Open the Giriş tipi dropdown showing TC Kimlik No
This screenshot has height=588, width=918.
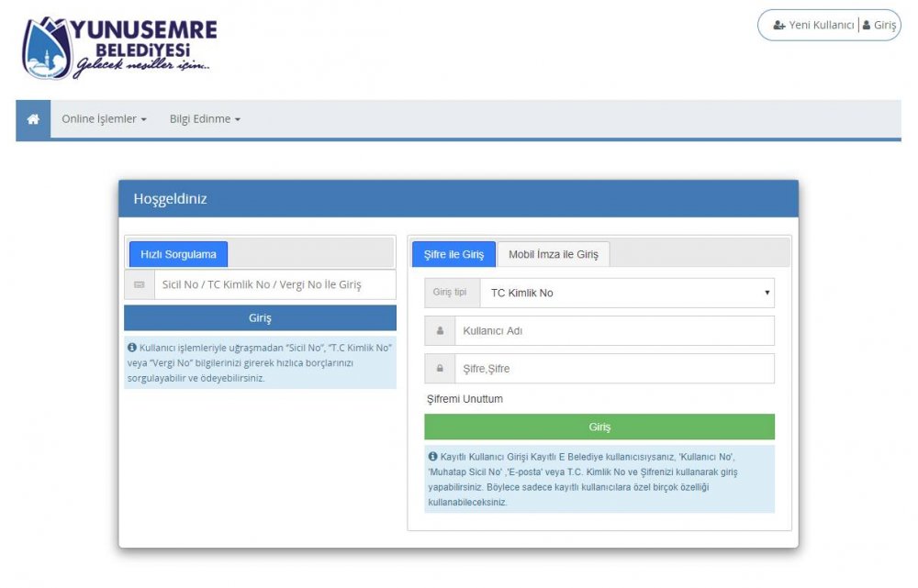pyautogui.click(x=626, y=293)
